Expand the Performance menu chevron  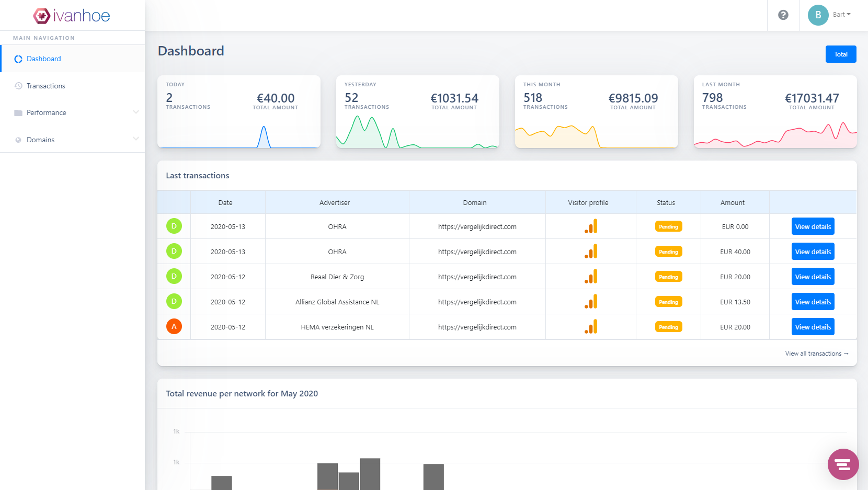(x=136, y=112)
